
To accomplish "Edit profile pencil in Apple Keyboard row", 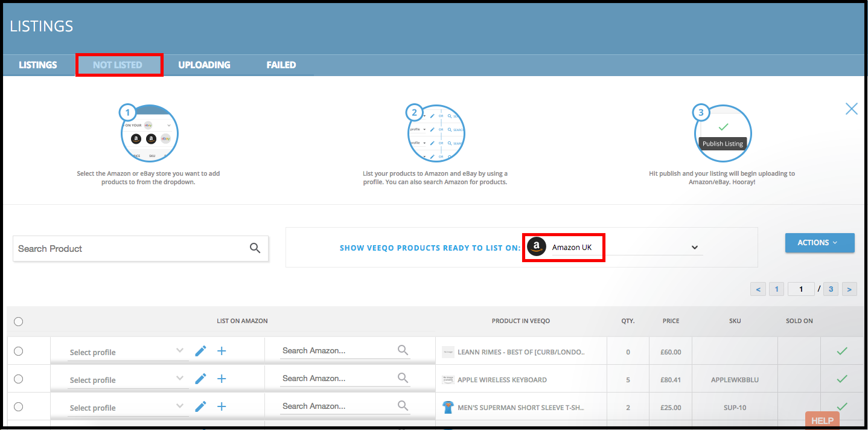I will 201,379.
